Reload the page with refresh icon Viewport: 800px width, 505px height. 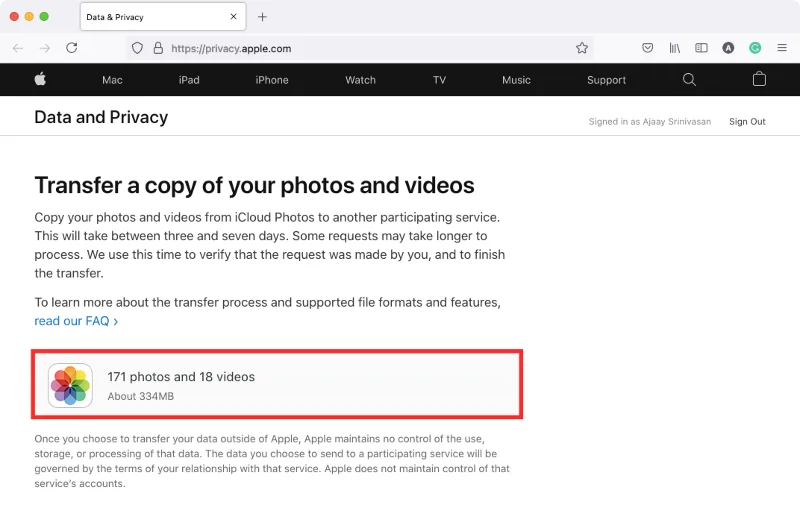72,48
